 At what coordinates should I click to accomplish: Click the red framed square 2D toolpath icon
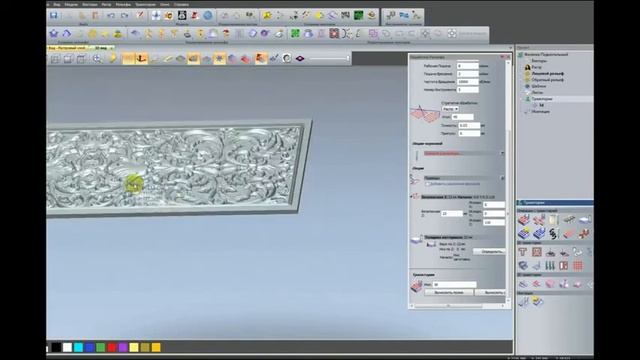click(x=537, y=252)
